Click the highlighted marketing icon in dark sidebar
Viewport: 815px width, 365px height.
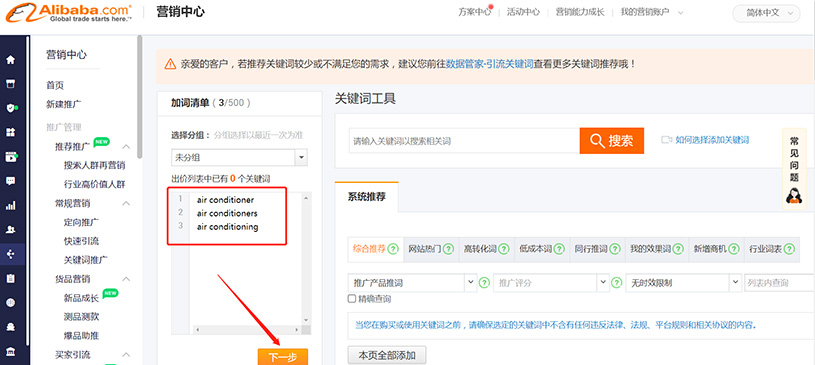[x=10, y=254]
